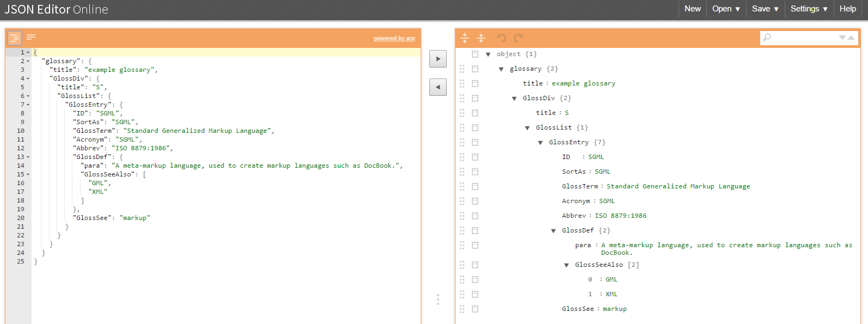
Task: Open action menu for GlossSee markup row
Action: [475, 309]
